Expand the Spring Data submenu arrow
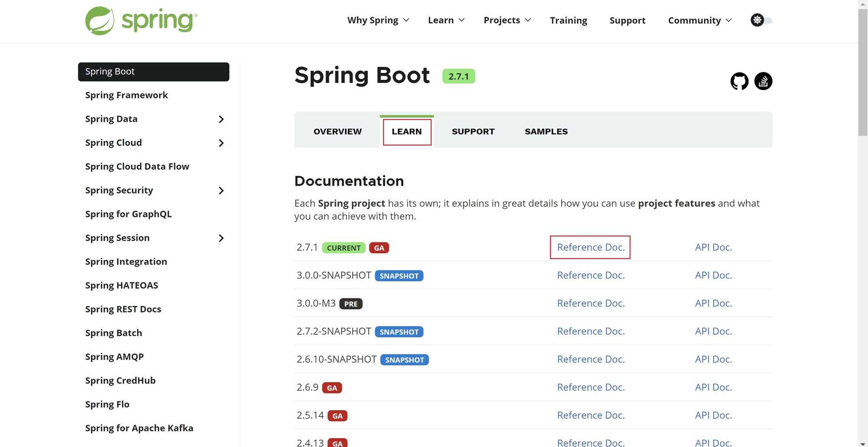This screenshot has width=868, height=447. [x=221, y=119]
